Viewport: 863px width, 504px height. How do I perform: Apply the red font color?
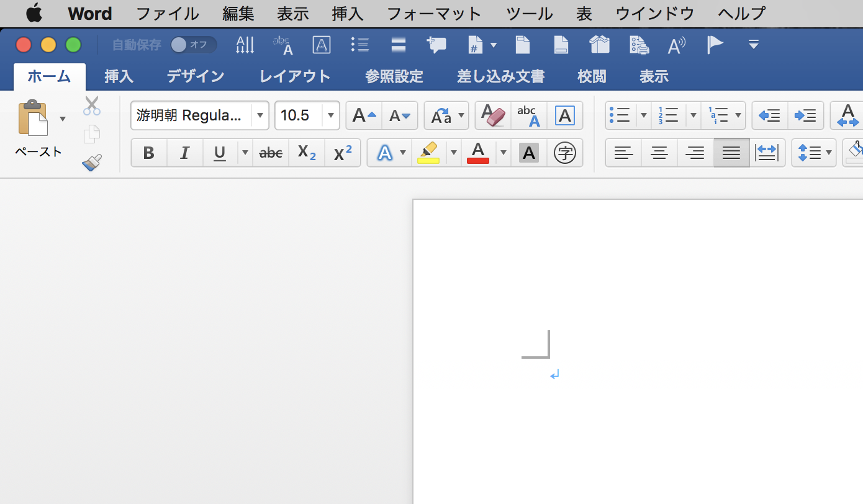[477, 153]
